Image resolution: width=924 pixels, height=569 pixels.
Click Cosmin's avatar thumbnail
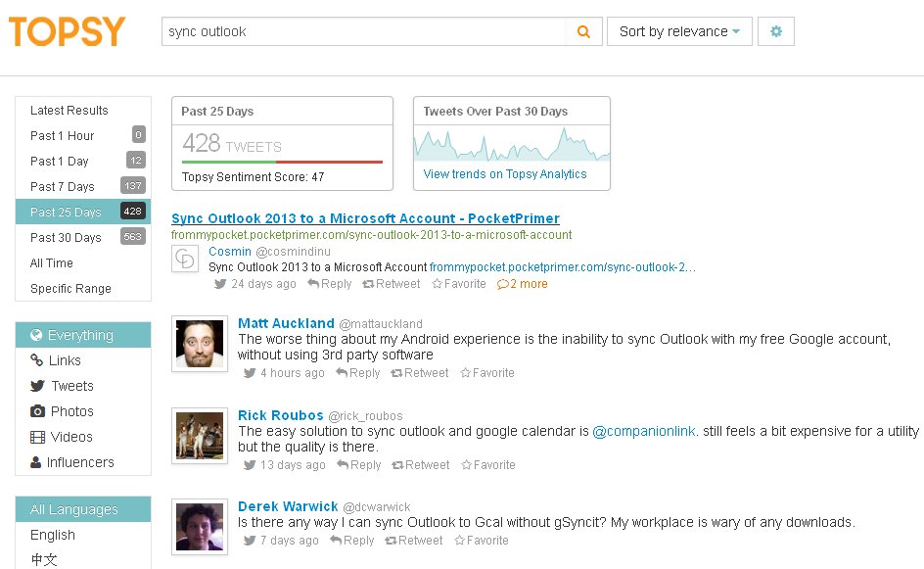tap(185, 259)
